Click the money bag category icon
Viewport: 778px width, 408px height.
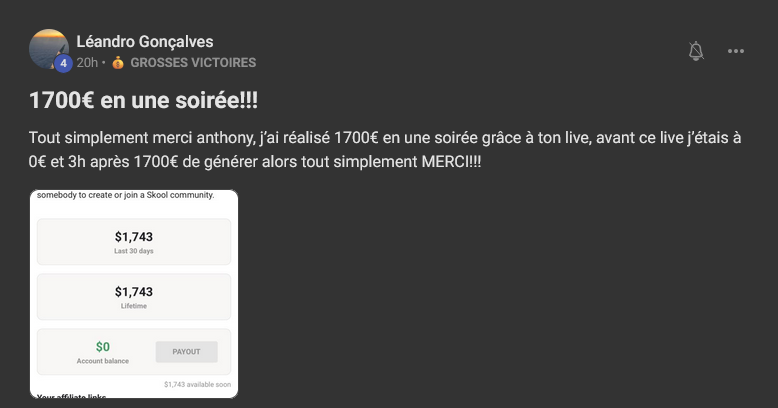(x=118, y=63)
